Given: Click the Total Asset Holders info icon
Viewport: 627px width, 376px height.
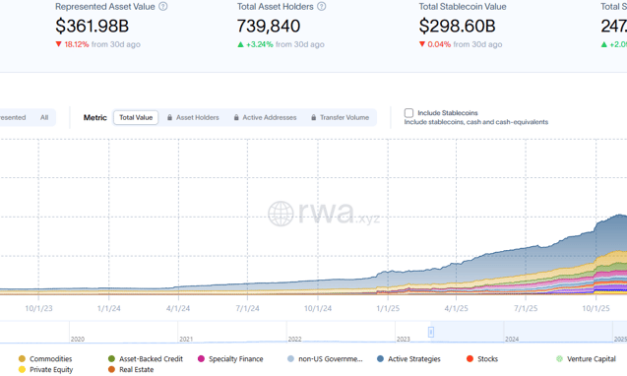Looking at the screenshot, I should click(x=321, y=6).
